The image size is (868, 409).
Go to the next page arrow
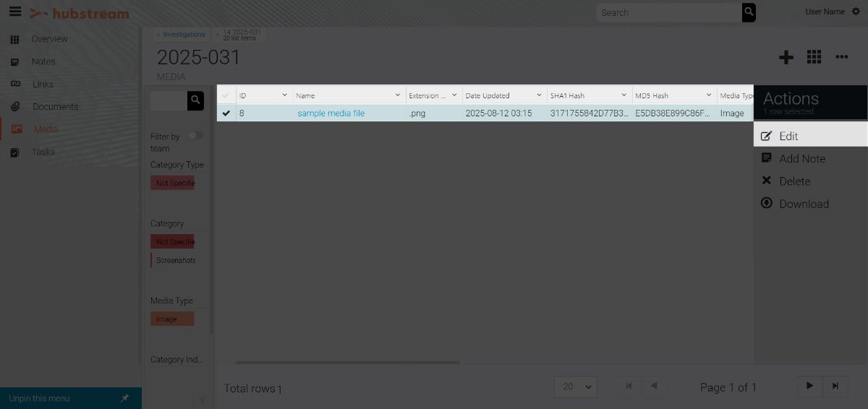[x=809, y=387]
